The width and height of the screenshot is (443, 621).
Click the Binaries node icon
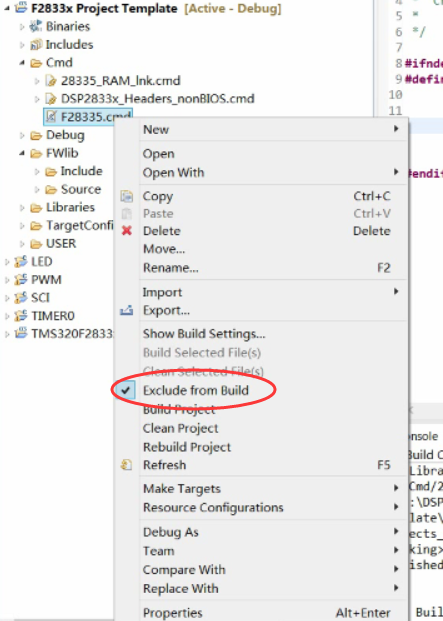(36, 27)
